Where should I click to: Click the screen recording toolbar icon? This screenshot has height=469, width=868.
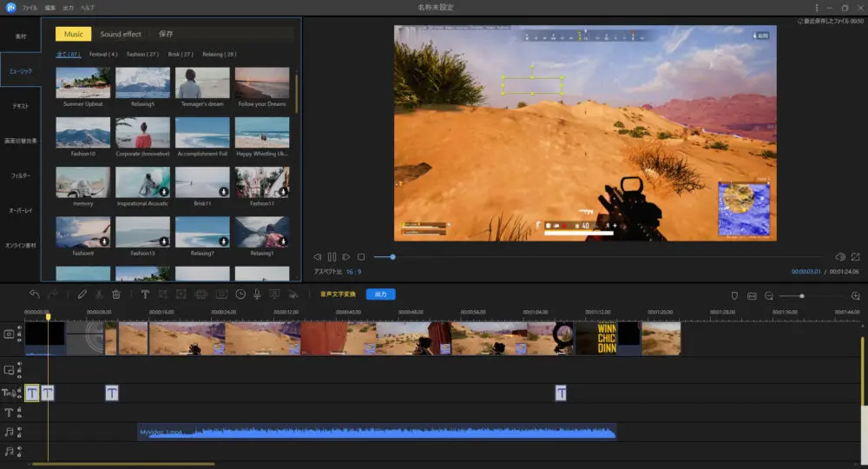pos(274,294)
